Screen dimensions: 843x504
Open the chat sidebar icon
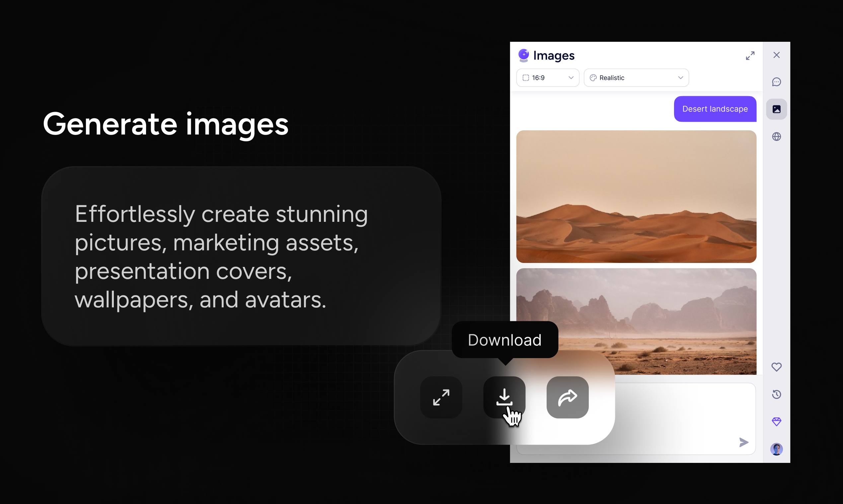pos(776,82)
